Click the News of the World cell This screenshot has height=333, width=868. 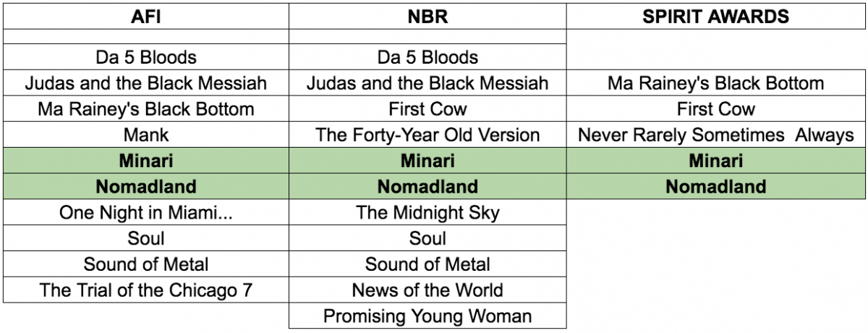(427, 290)
